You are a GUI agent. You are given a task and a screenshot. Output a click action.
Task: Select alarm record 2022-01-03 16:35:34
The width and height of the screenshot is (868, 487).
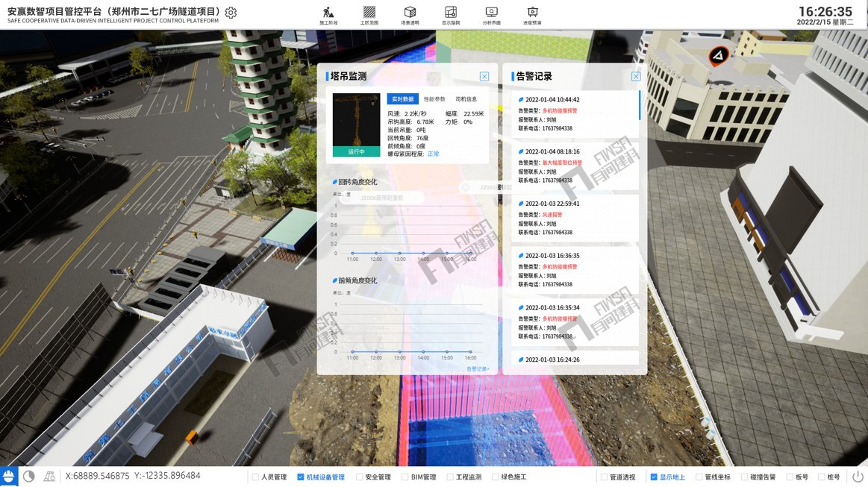[x=575, y=321]
